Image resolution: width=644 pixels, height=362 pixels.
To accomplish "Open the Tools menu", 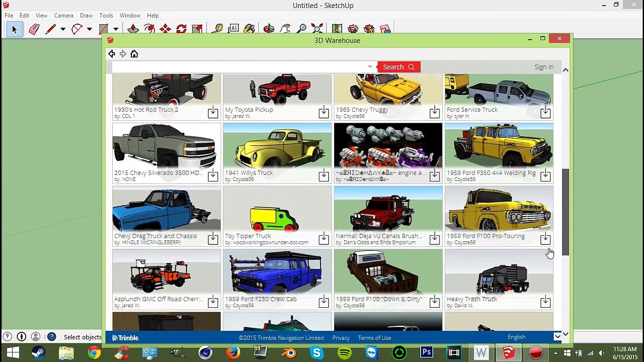I will pos(106,16).
